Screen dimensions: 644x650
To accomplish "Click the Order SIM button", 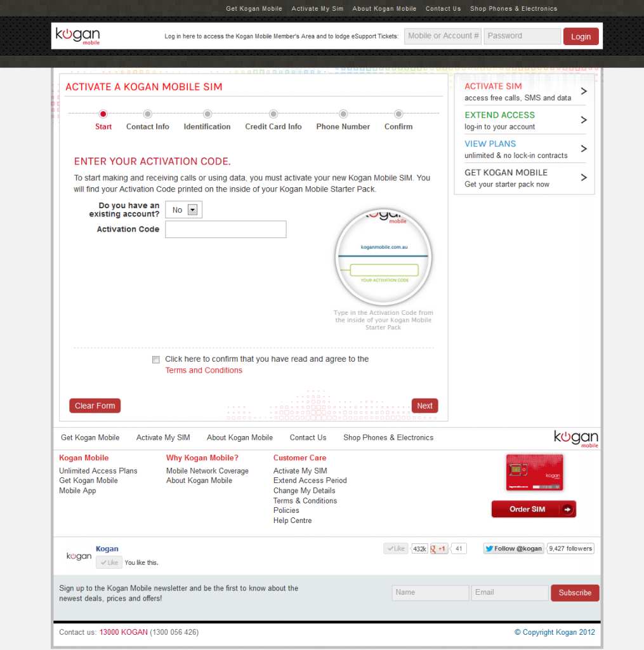I will pyautogui.click(x=534, y=509).
